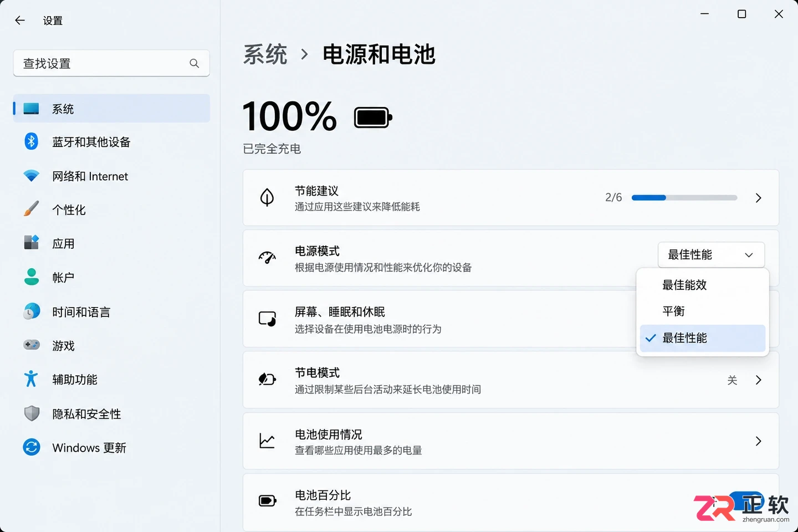Screen dimensions: 798x532
Task: Click the battery icon beside 电池百分比
Action: click(x=267, y=502)
